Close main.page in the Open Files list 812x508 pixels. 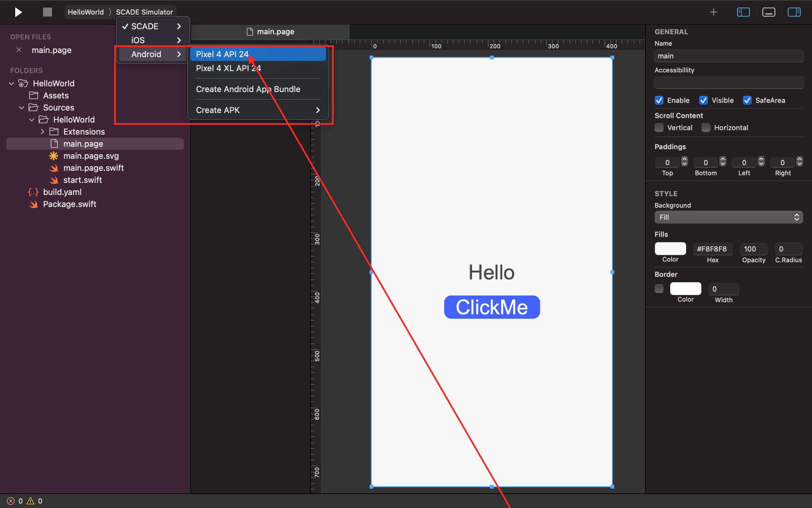click(x=19, y=50)
